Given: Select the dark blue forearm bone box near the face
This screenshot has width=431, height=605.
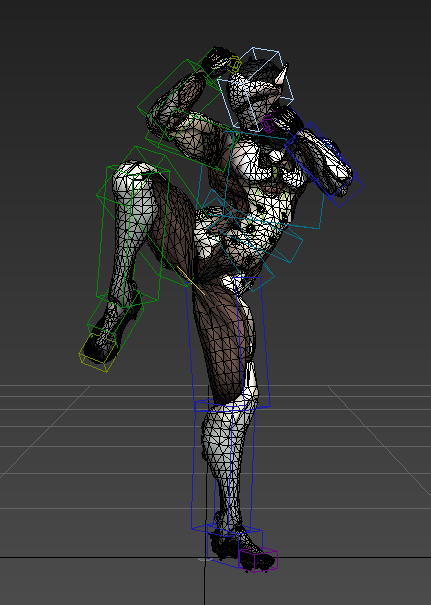Looking at the screenshot, I should point(324,164).
